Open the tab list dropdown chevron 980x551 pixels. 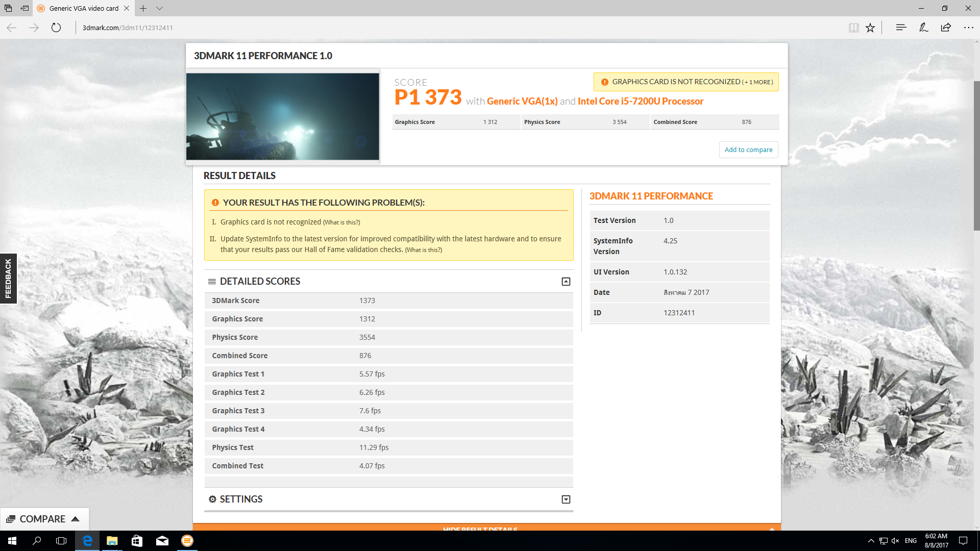(160, 8)
